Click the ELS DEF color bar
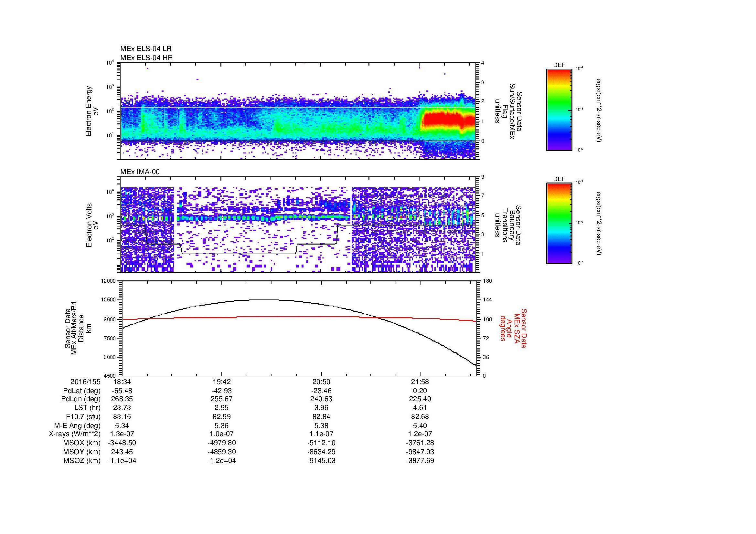Viewport: 756px width, 534px height. (559, 110)
